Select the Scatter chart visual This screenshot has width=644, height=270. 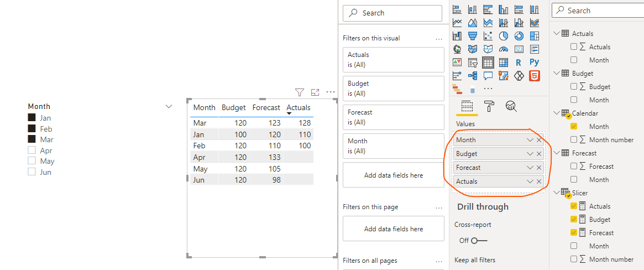point(488,36)
